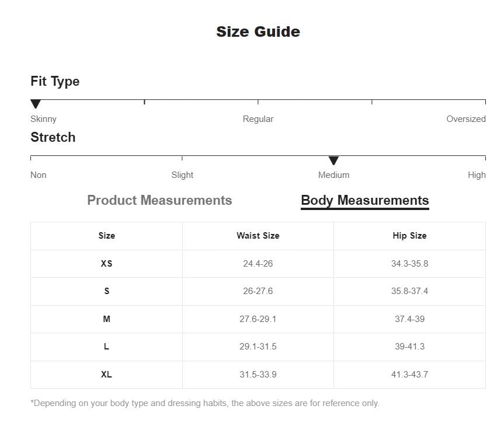Select the XS size row
504x430 pixels.
point(258,264)
